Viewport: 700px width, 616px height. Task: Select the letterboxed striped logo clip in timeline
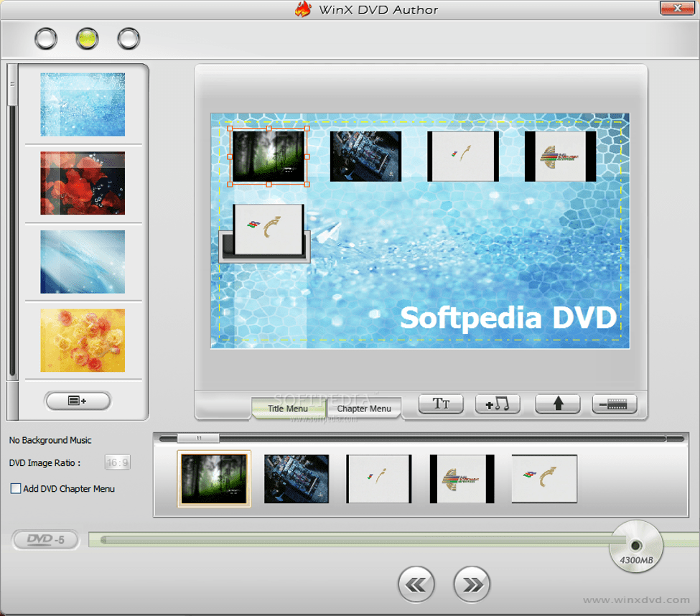(x=462, y=479)
